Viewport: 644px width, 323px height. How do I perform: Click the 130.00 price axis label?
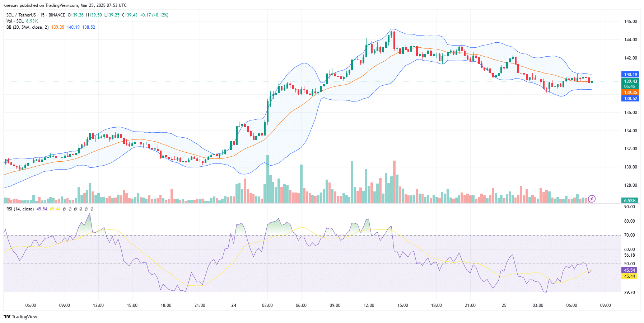point(631,167)
